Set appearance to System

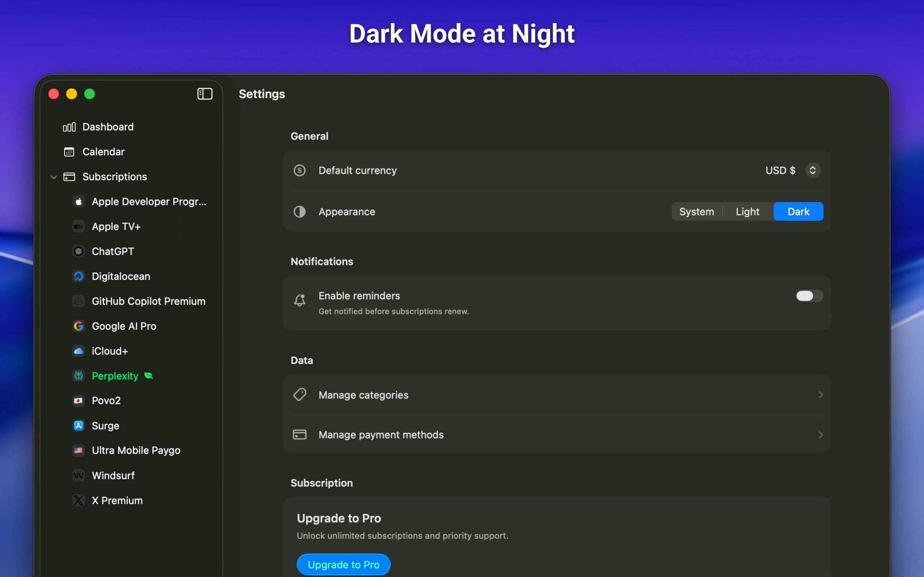click(x=697, y=212)
